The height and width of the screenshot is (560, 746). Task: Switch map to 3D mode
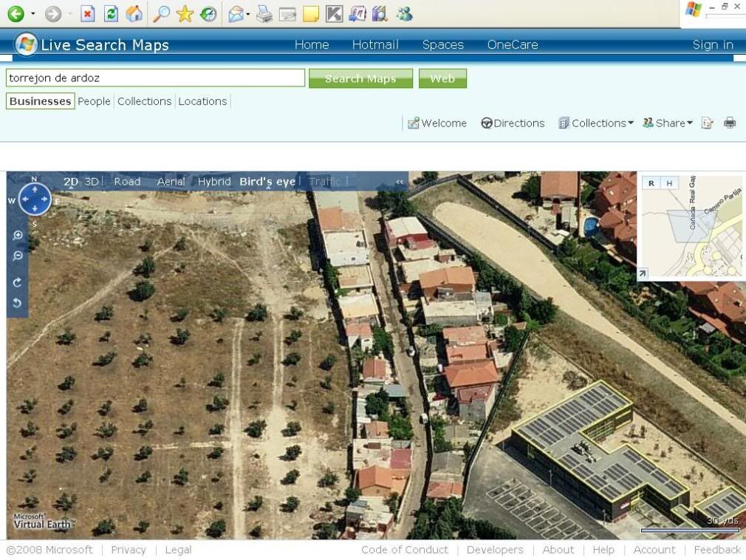92,182
